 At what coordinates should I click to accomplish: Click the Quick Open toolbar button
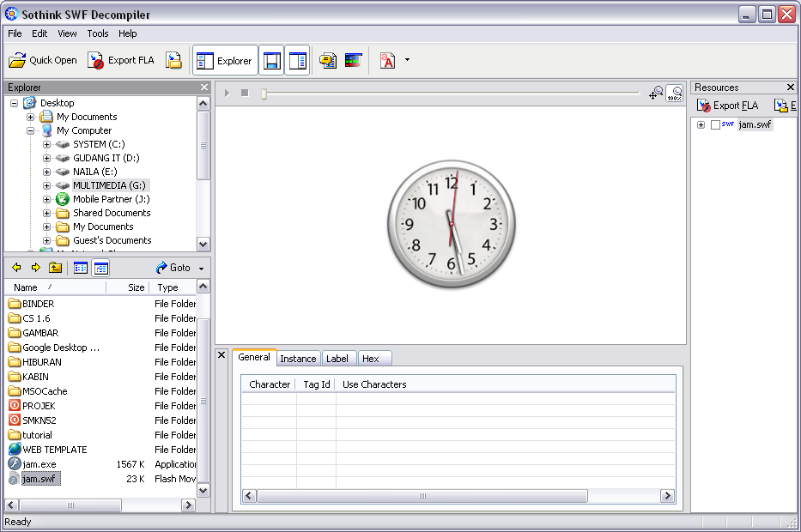[x=43, y=60]
